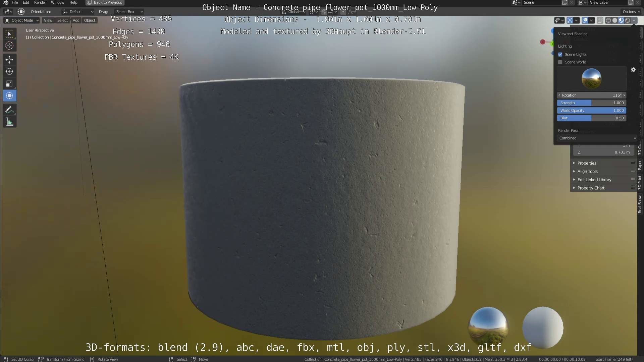Click the active tool icon in header
The height and width of the screenshot is (362, 644).
coord(21,12)
